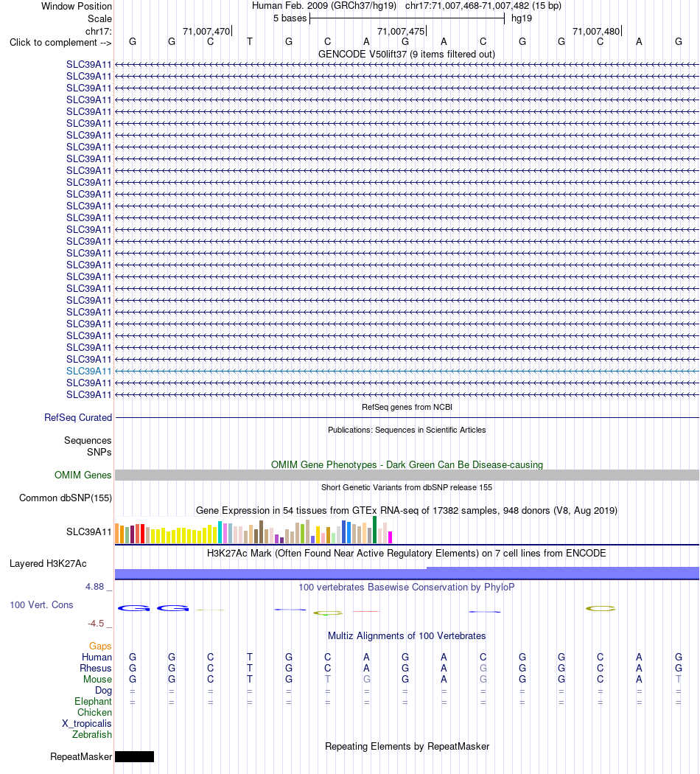Screen dimensions: 700x774
Task: Select the Zebrafish alignment row label
Action: point(92,735)
